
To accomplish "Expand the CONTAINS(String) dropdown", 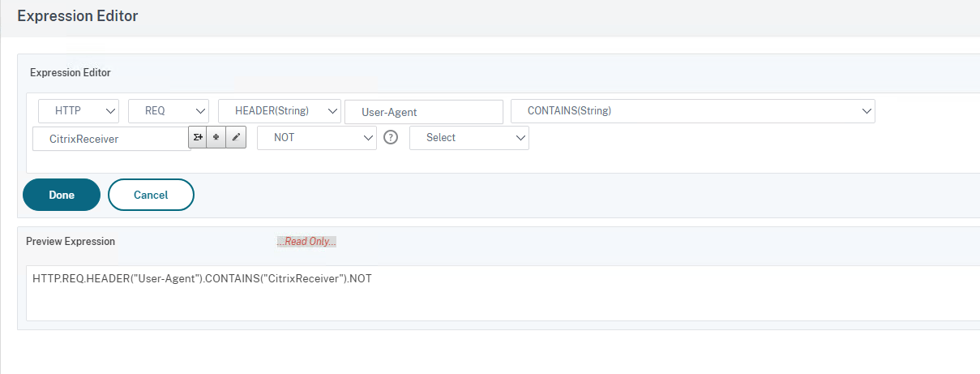I will coord(692,111).
